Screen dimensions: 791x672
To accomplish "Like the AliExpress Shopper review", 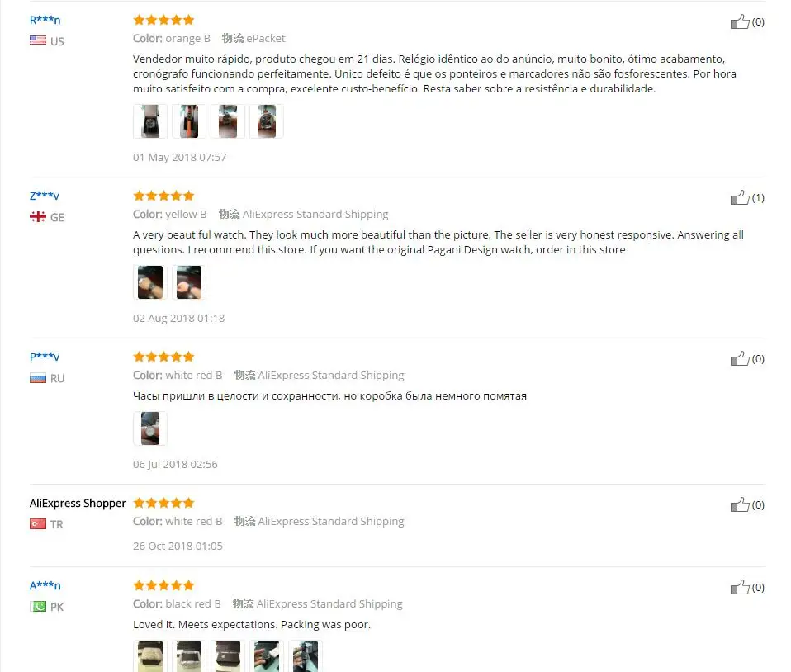I will pyautogui.click(x=740, y=504).
